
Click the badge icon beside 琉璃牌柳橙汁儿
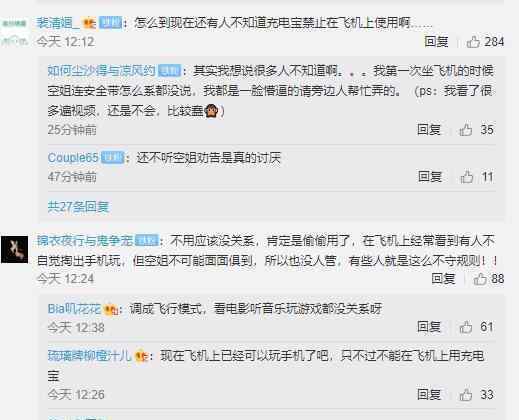[x=141, y=357]
